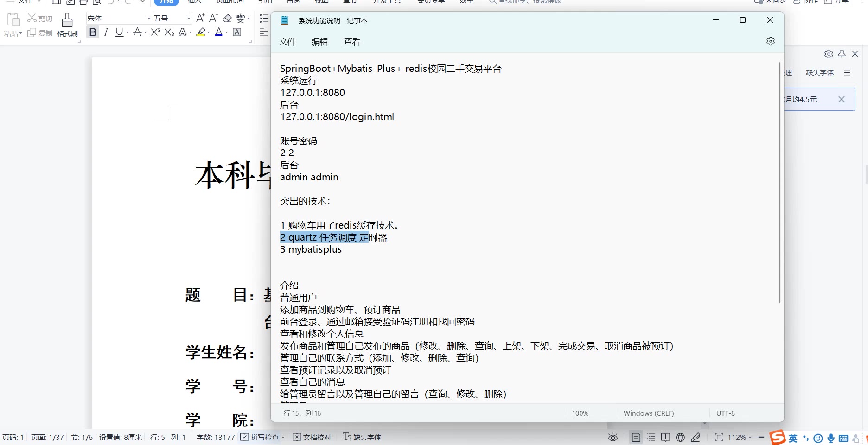Toggle eye-protection mode icon in status bar
Screen dimensions: 868x445
tap(613, 437)
